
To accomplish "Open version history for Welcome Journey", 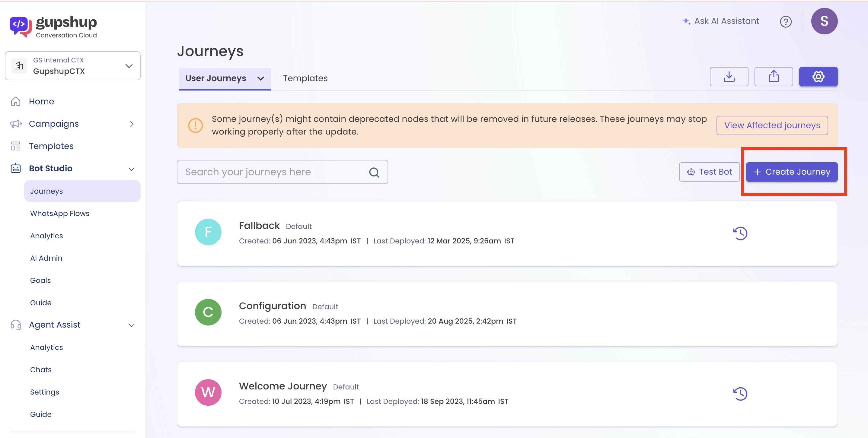I will coord(740,394).
